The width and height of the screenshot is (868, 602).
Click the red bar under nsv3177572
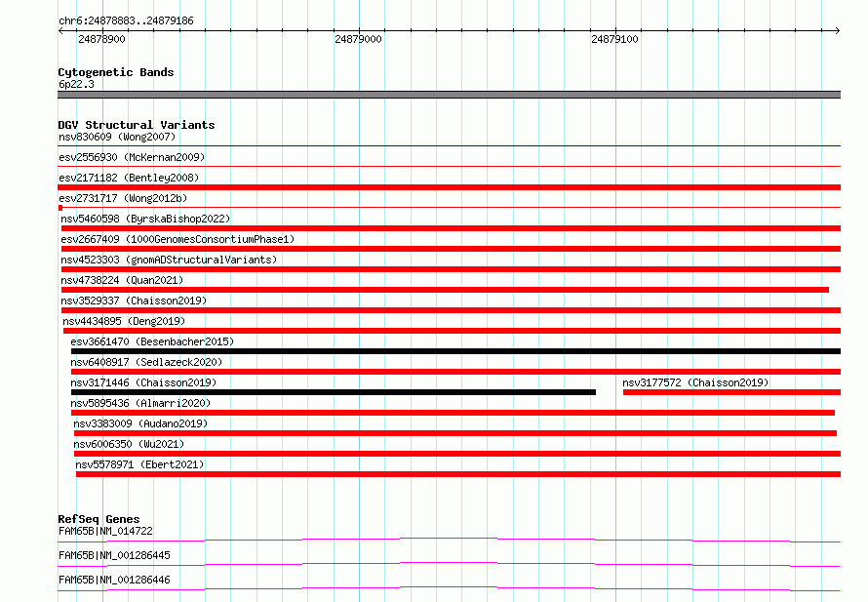pyautogui.click(x=731, y=392)
